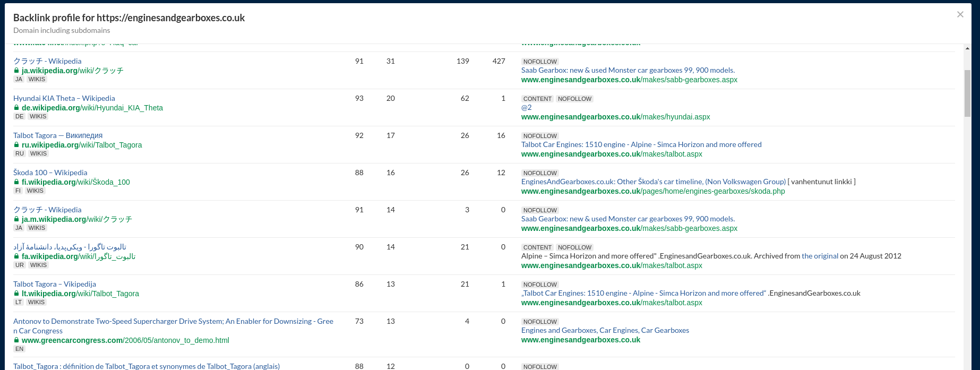Open www.enginesandgearboxes.co.uk target in greencarcongress row
Screen dimensions: 980x370
[x=581, y=340]
